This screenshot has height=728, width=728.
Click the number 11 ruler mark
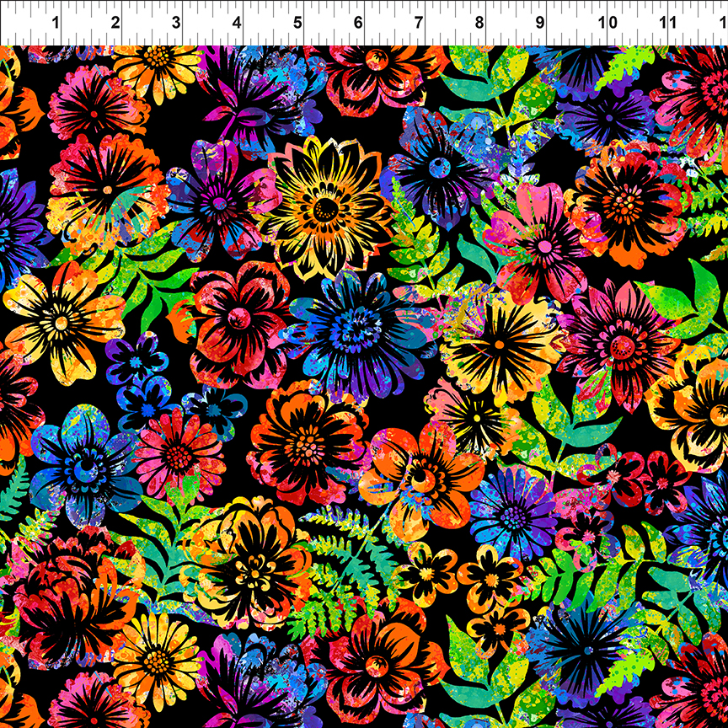[x=667, y=24]
